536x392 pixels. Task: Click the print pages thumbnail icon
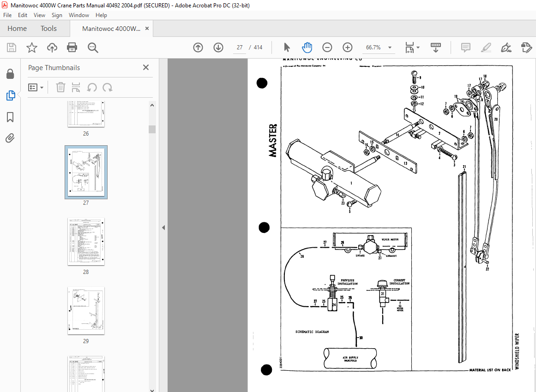(76, 88)
